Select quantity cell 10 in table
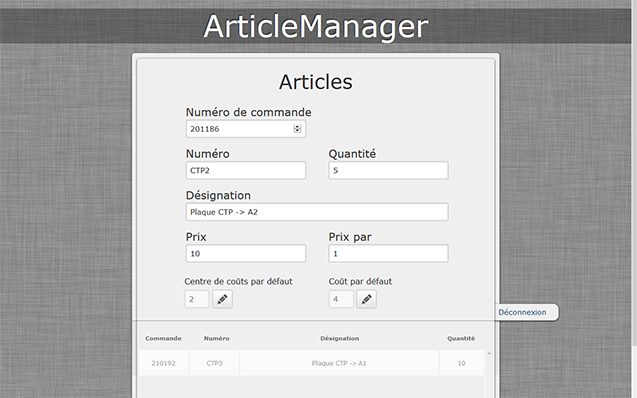Screen dimensions: 637x398 tap(462, 363)
